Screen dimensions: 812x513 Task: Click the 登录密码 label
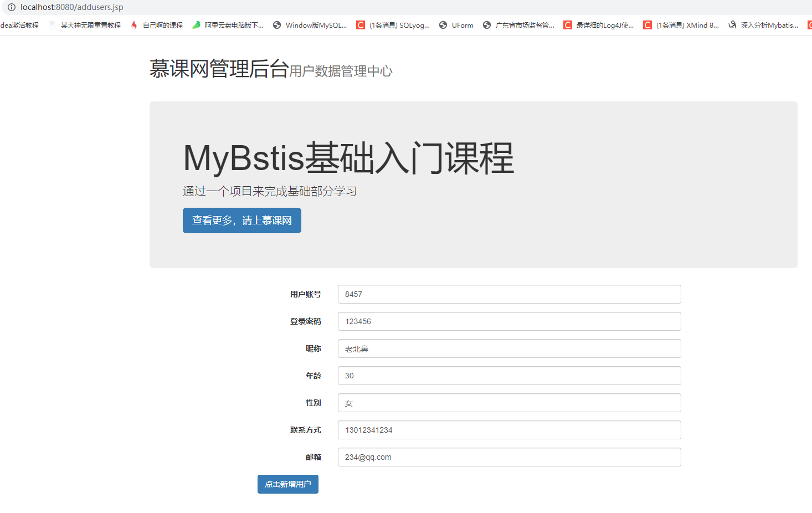click(306, 321)
